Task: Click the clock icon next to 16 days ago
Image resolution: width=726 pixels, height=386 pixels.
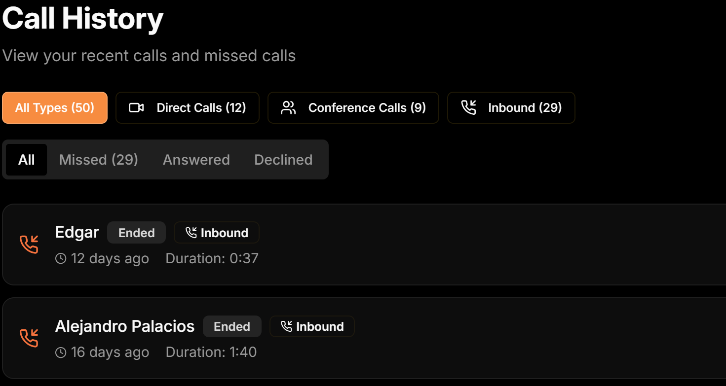Action: coord(61,352)
